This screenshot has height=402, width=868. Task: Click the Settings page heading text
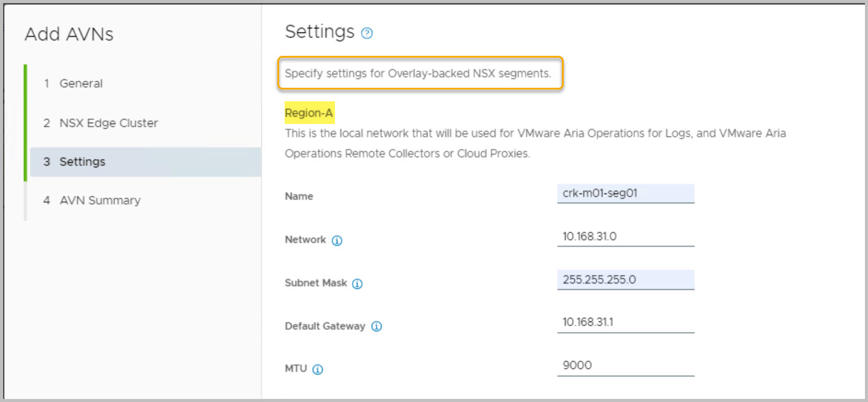(320, 32)
